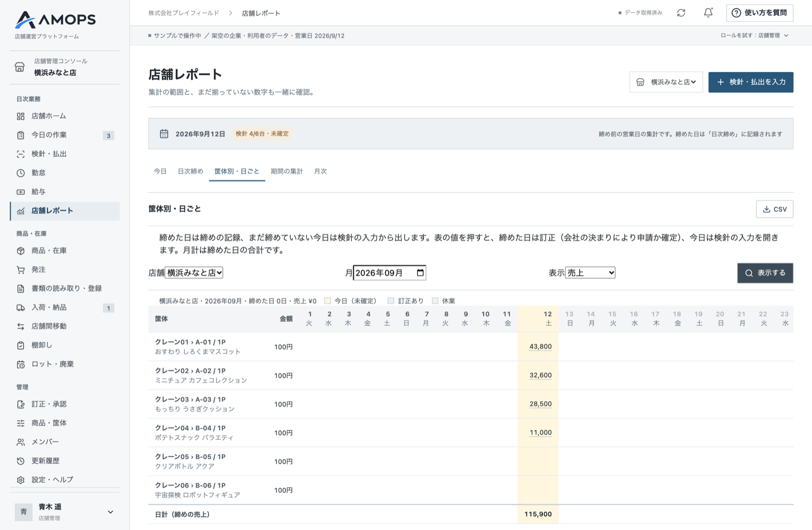Open the header 横浜みなと店 store selector

point(666,82)
